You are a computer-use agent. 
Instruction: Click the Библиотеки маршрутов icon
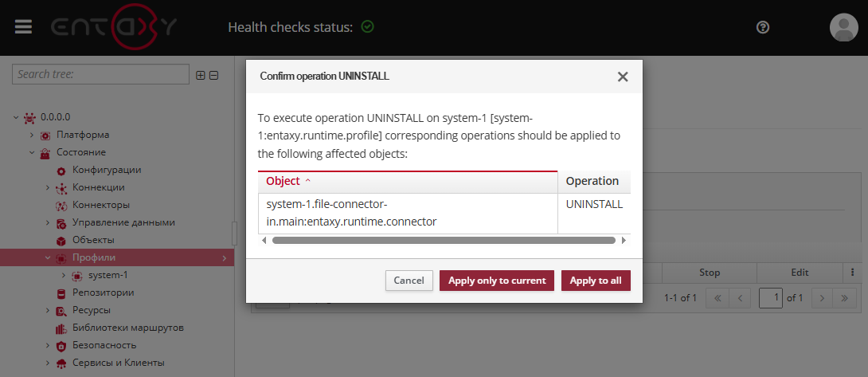(x=61, y=328)
